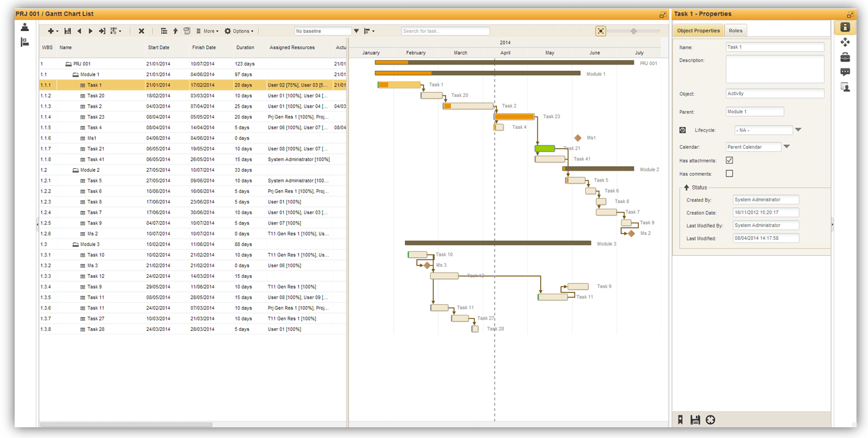Click the Description text area

(x=775, y=69)
